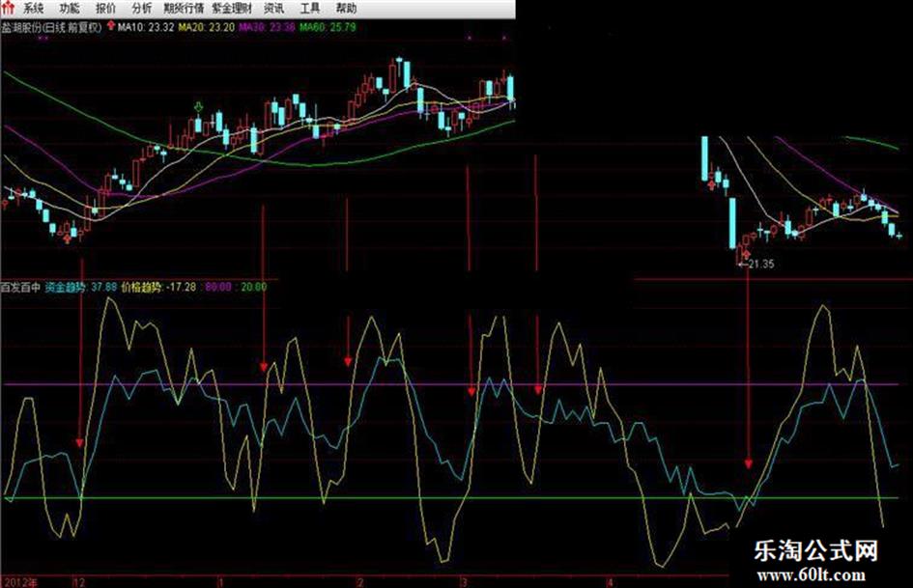This screenshot has width=913, height=588.
Task: Click month 1 marker on time axis
Action: pos(221,582)
